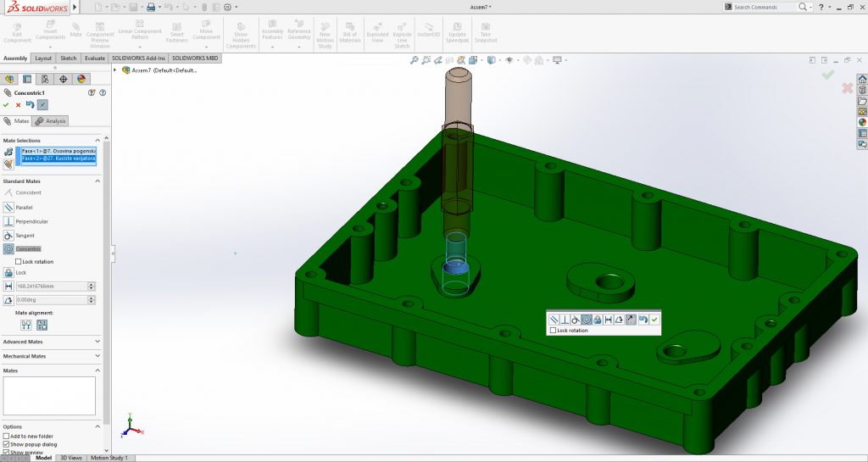Click Angle icon in popup mate toolbar
The height and width of the screenshot is (462, 868).
coord(620,320)
